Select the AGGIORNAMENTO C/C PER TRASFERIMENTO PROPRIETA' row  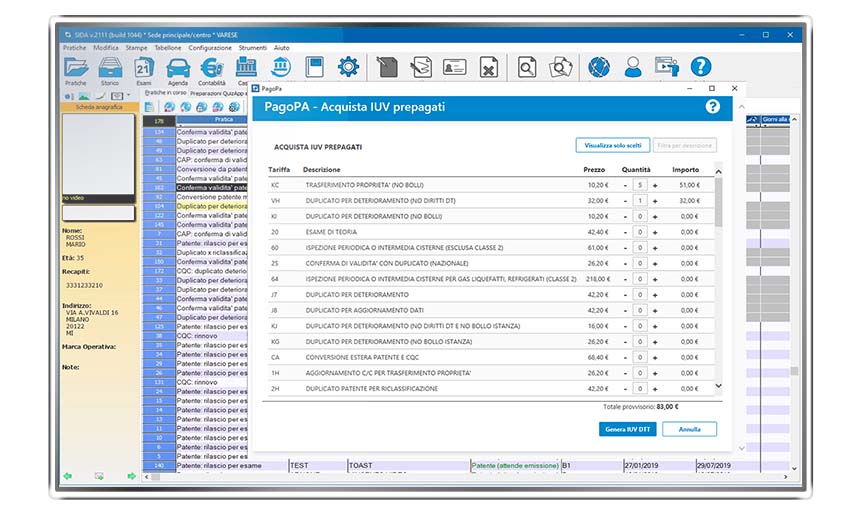click(491, 373)
